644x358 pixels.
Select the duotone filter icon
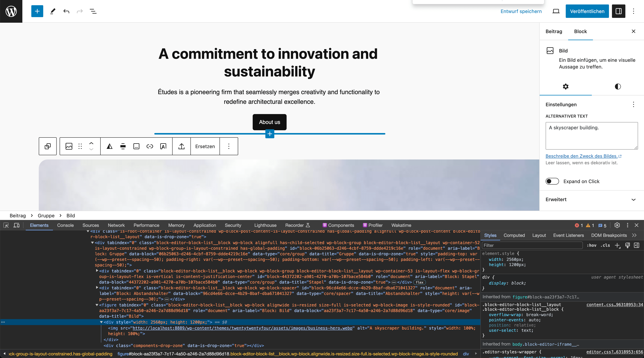110,146
